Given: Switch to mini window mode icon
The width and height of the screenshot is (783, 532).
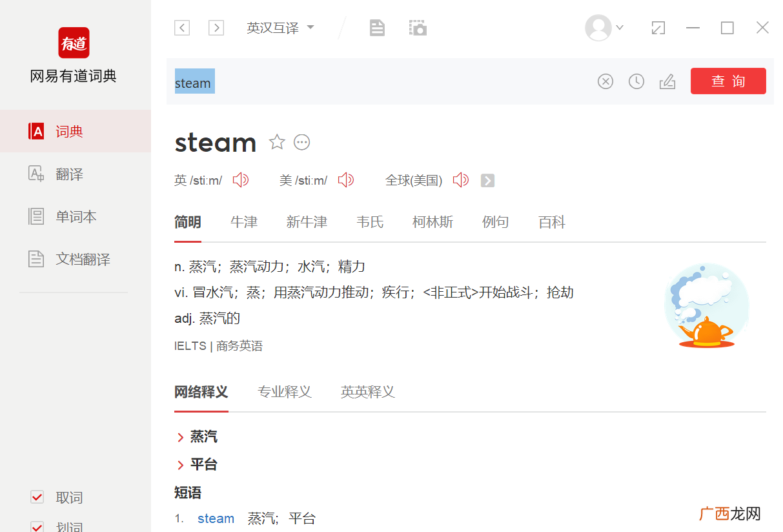Looking at the screenshot, I should [658, 28].
